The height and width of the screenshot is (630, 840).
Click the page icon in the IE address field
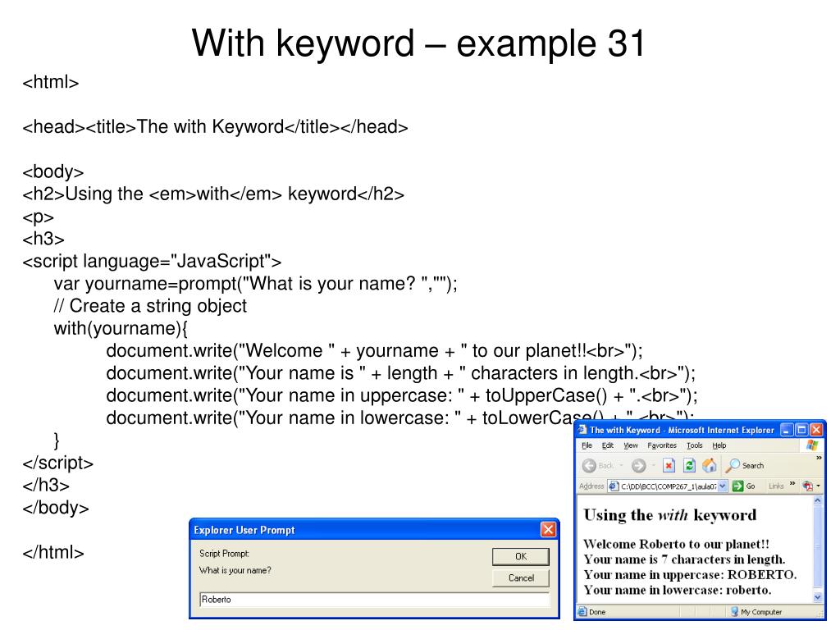point(614,486)
